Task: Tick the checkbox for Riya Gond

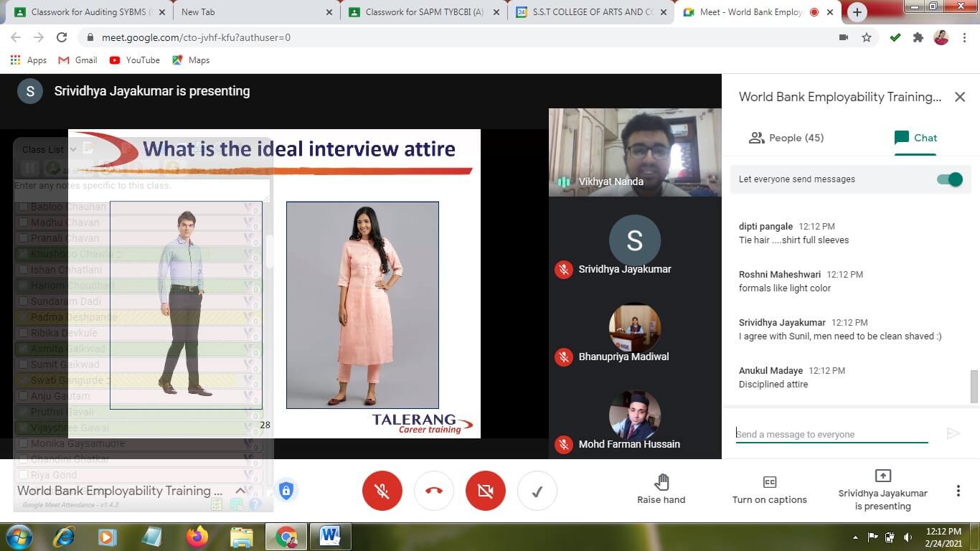Action: tap(24, 475)
